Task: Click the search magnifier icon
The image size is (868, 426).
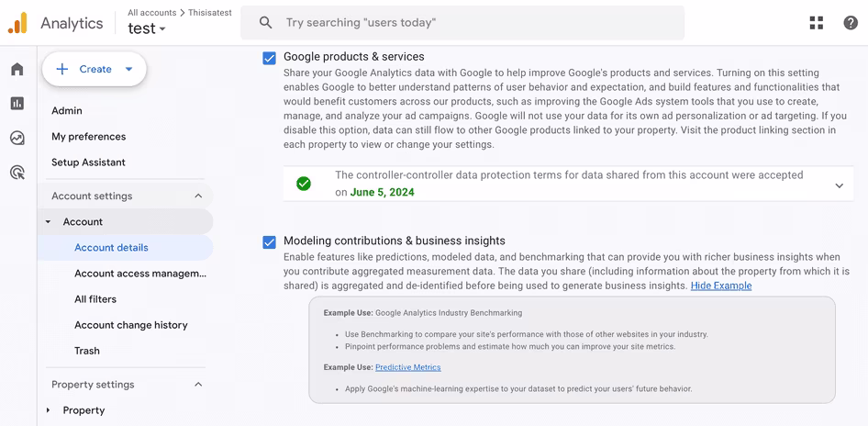Action: (x=266, y=23)
